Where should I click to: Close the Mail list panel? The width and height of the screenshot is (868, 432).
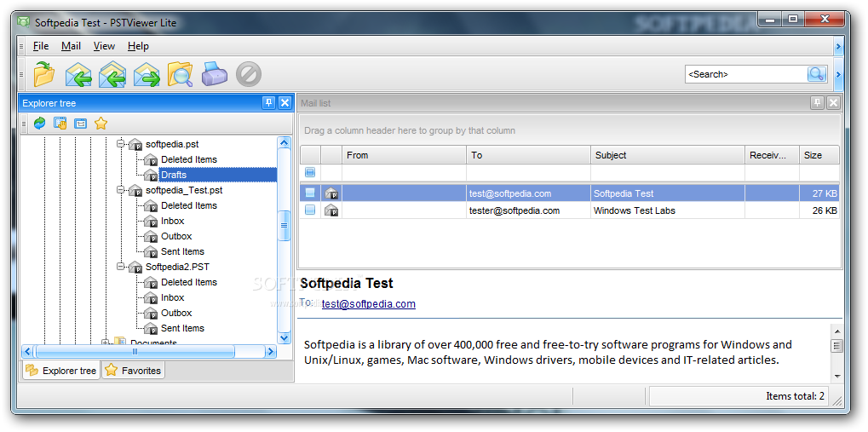[833, 103]
